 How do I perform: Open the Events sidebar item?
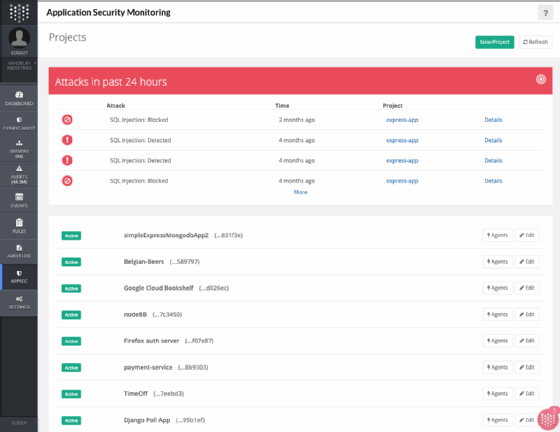pyautogui.click(x=19, y=200)
